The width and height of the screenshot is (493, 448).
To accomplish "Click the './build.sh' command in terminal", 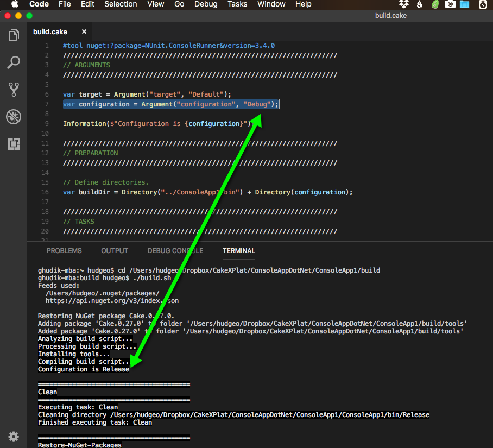I will (x=152, y=278).
